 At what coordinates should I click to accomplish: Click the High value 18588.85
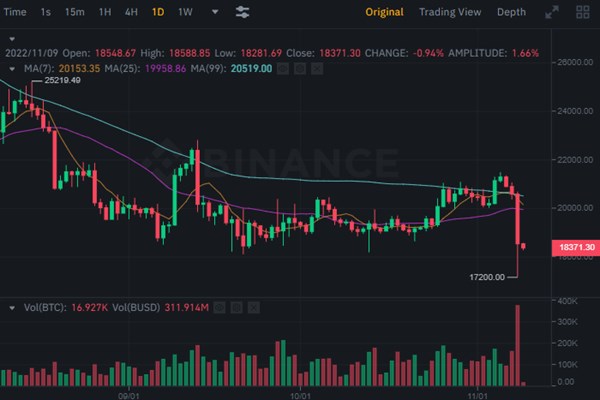point(189,53)
